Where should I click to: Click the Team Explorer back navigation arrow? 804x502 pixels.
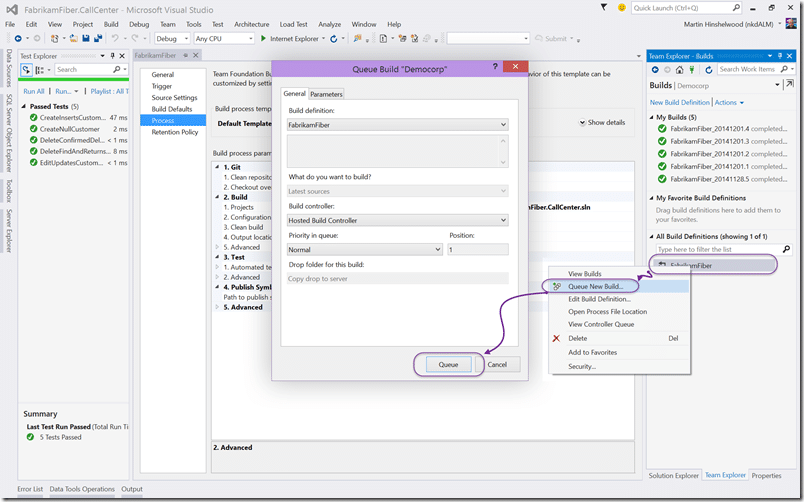pos(655,70)
